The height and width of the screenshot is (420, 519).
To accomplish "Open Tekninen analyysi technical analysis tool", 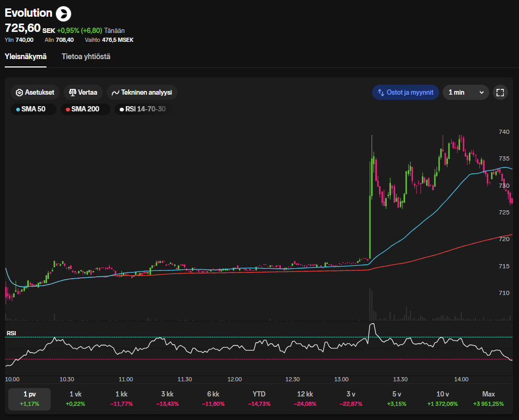I will 142,92.
